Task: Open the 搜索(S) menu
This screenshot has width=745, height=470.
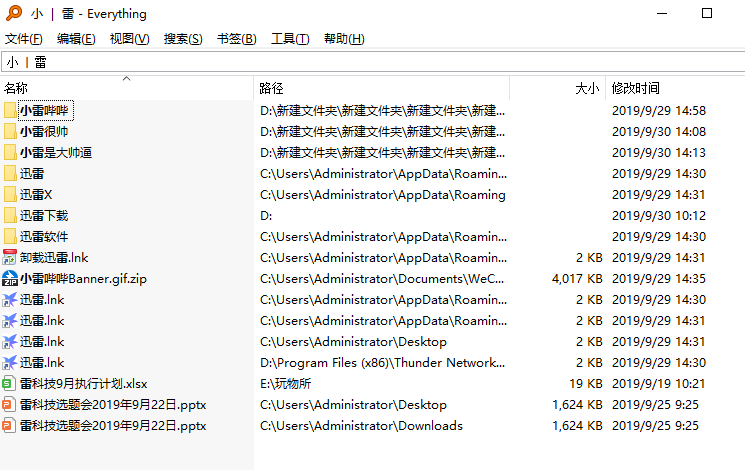Action: click(183, 38)
